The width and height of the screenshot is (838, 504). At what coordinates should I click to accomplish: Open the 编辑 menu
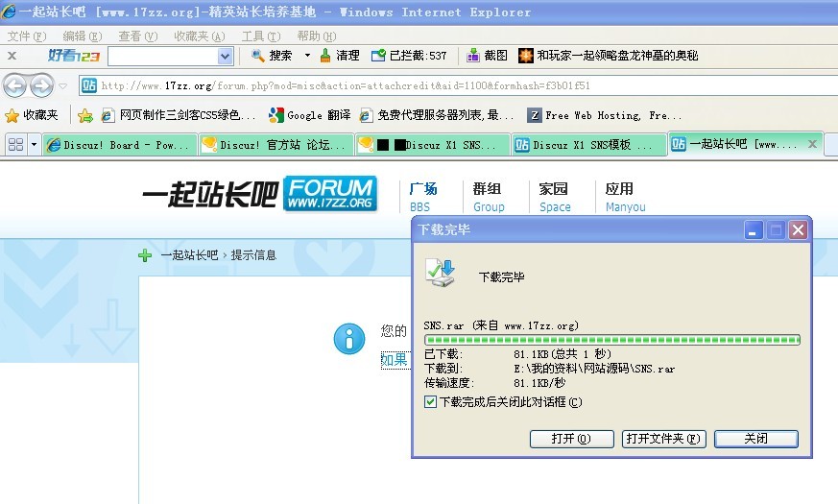point(83,36)
